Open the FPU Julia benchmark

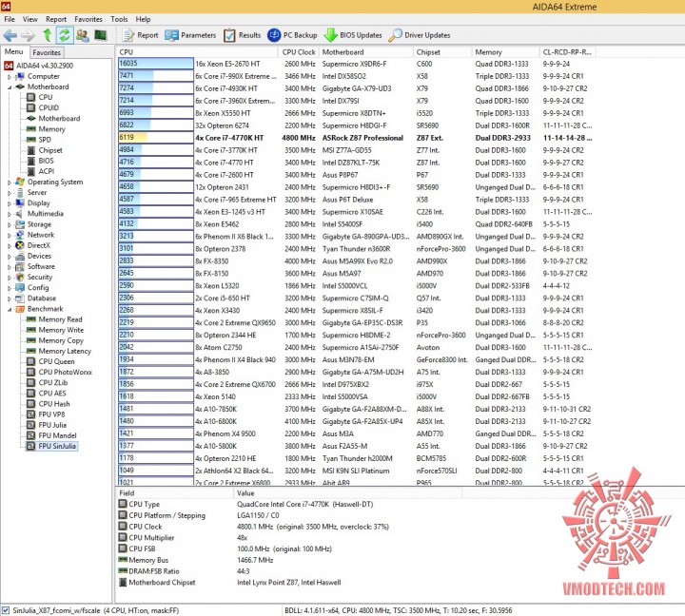[x=47, y=425]
